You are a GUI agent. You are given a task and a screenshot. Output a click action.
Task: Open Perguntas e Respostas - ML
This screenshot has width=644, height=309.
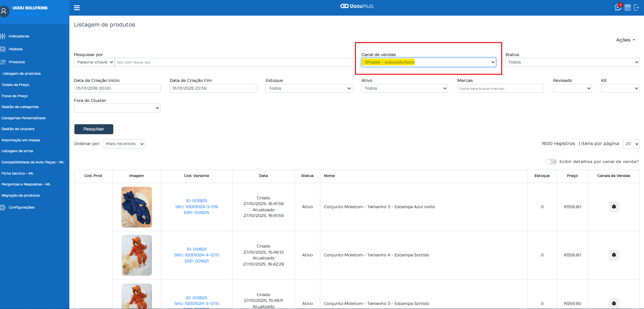click(x=26, y=184)
